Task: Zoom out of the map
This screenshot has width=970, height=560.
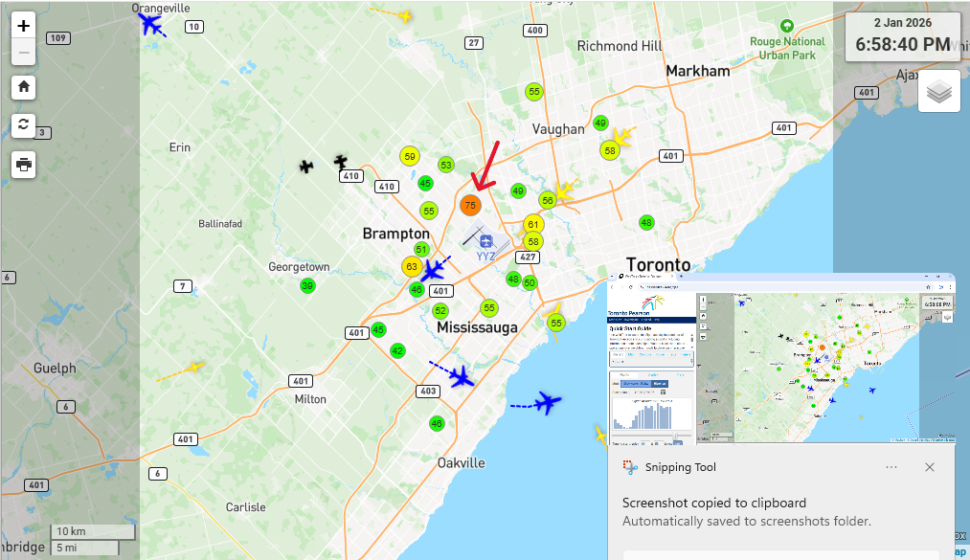Action: click(x=24, y=52)
